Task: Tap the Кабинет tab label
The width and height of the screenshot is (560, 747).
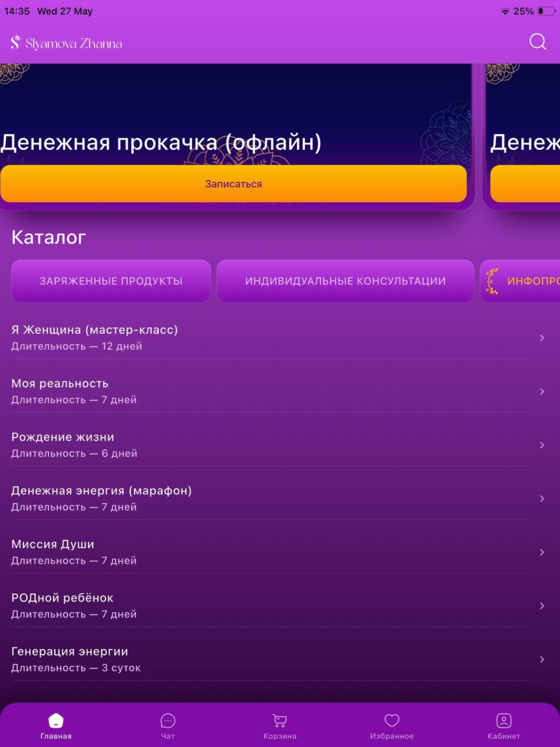Action: (x=504, y=736)
